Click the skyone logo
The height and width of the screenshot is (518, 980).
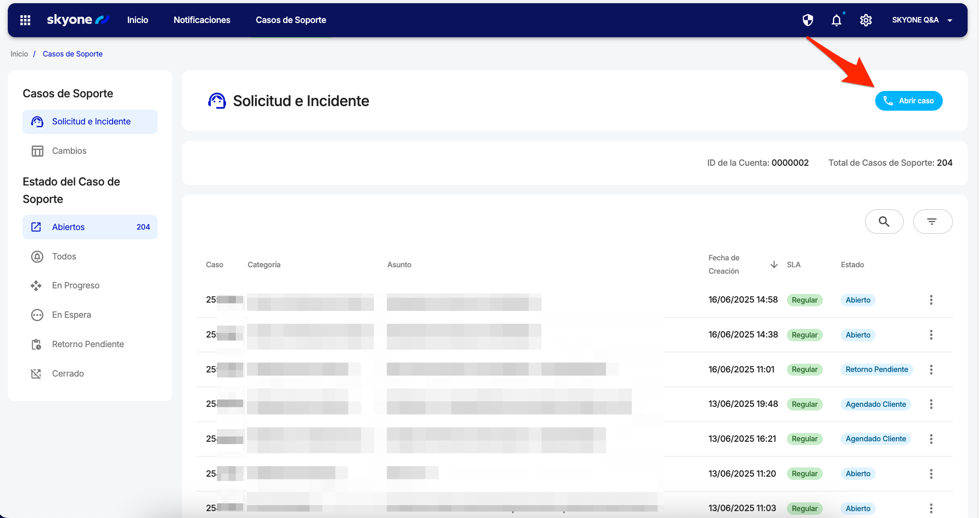78,20
